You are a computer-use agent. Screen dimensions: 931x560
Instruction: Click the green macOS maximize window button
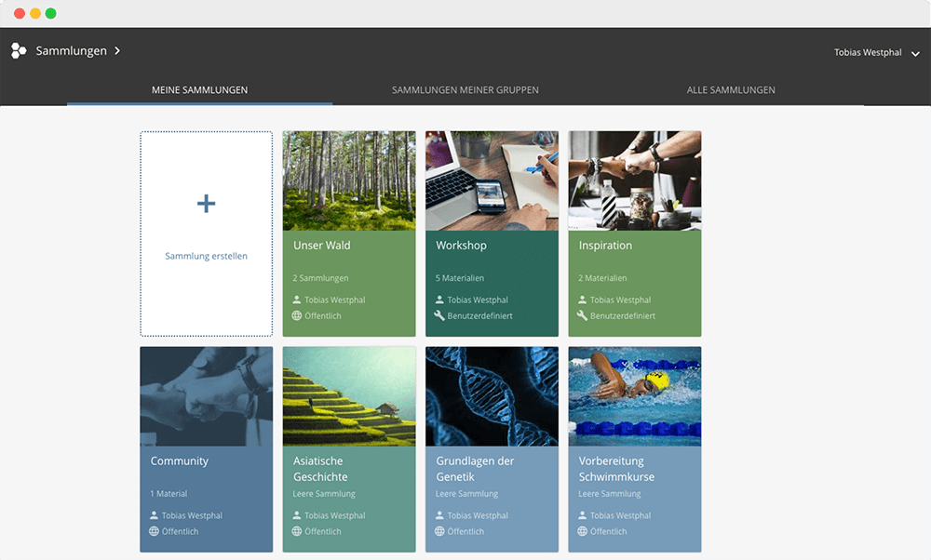click(50, 14)
